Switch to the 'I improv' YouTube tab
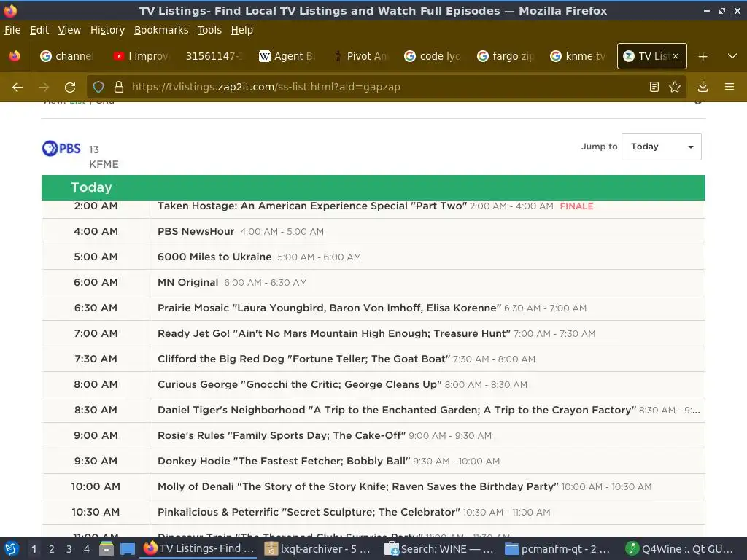 141,56
